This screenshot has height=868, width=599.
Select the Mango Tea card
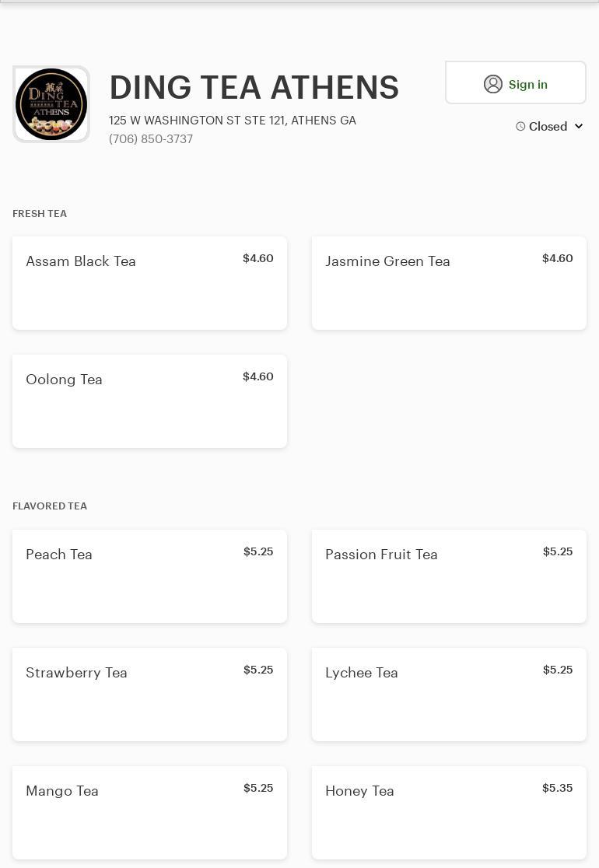point(149,813)
